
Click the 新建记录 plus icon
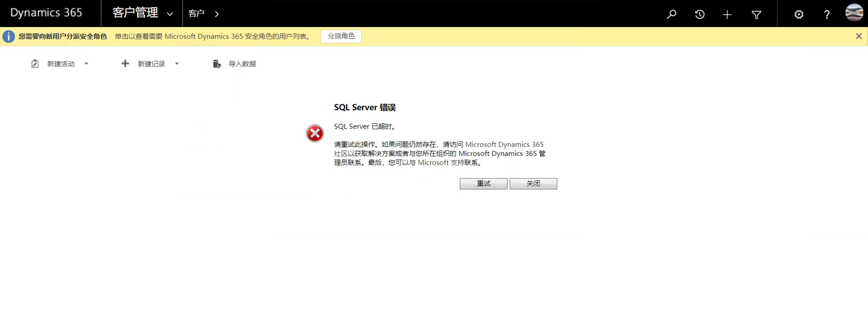pyautogui.click(x=125, y=63)
